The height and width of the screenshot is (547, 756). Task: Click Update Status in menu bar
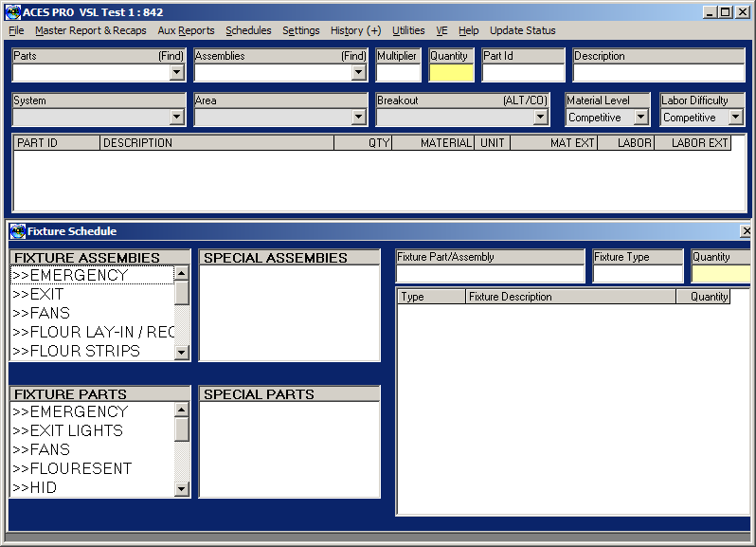click(523, 30)
